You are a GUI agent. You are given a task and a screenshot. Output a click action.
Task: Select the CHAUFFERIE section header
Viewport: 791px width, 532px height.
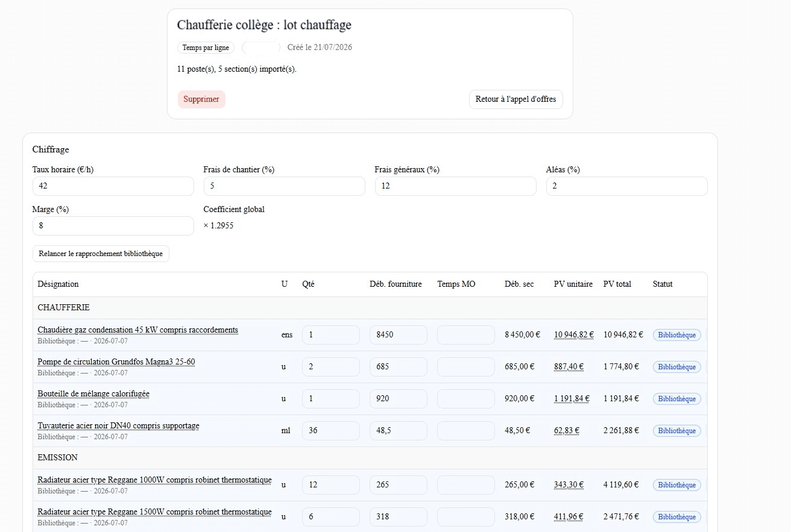coord(370,308)
